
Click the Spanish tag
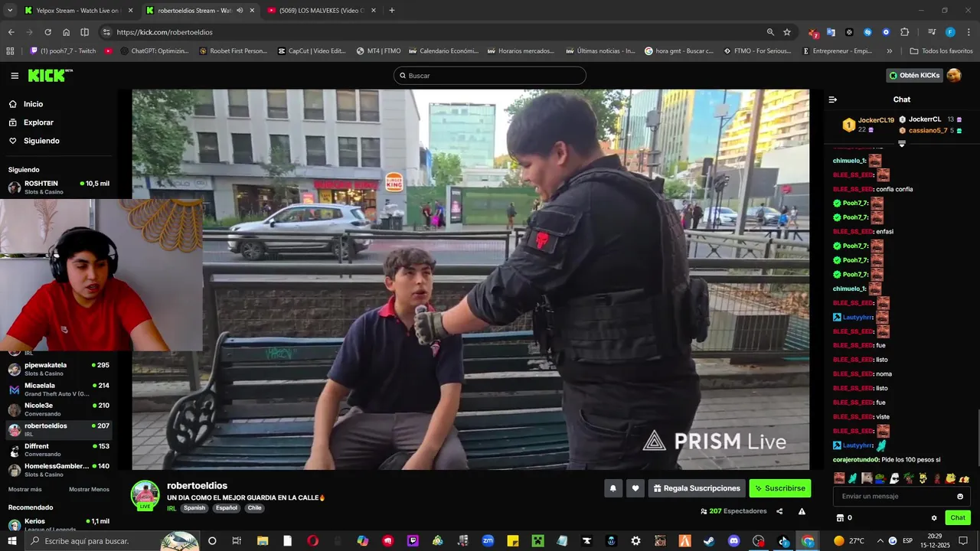(194, 508)
